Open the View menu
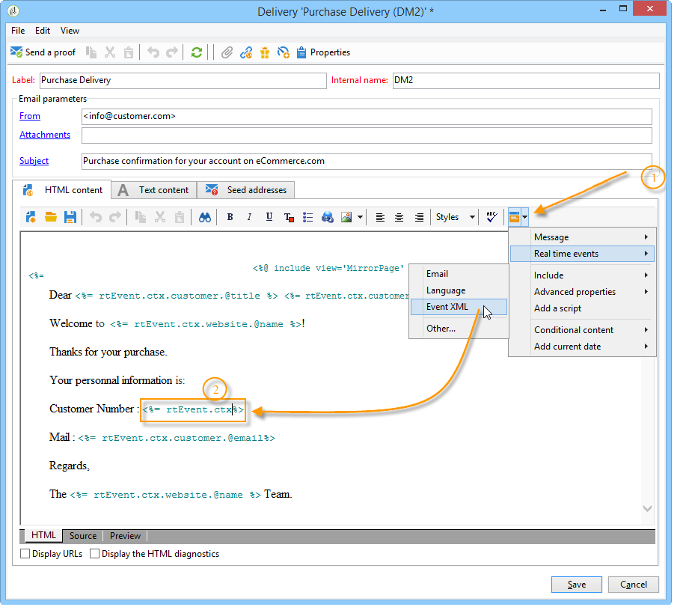The height and width of the screenshot is (616, 692). (x=70, y=31)
